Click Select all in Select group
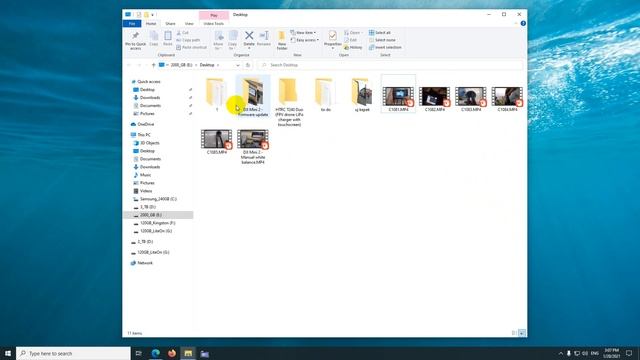Viewport: 640px width, 360px height. click(x=380, y=33)
